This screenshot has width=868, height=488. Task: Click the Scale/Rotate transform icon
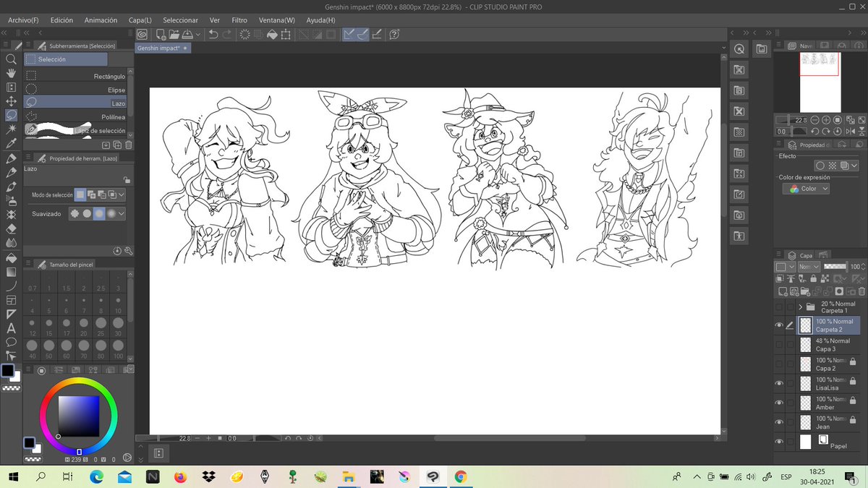point(286,34)
